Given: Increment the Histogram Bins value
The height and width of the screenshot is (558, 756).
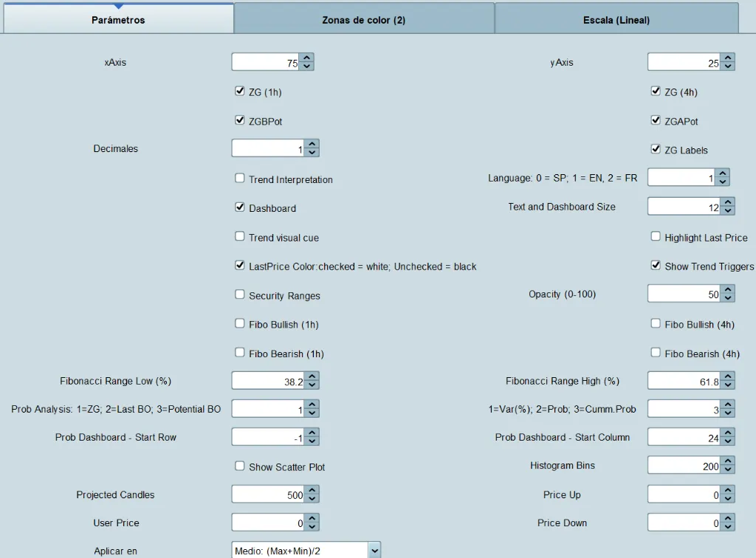Looking at the screenshot, I should 727,461.
